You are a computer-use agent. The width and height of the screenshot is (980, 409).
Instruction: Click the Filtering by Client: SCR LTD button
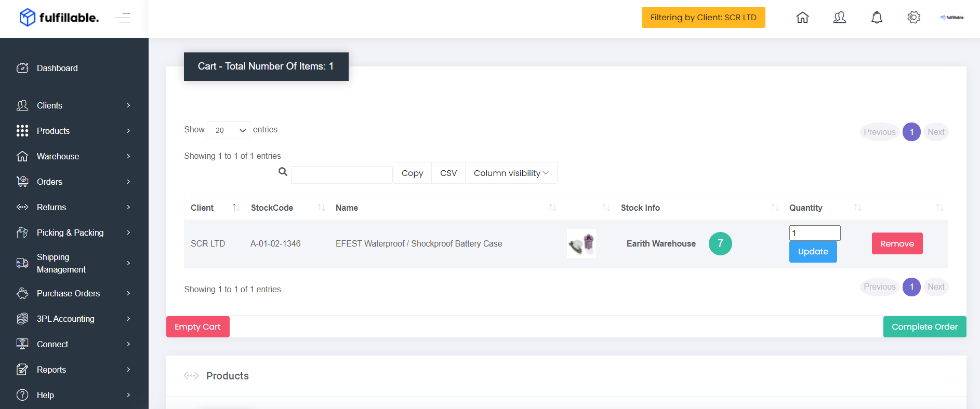703,17
